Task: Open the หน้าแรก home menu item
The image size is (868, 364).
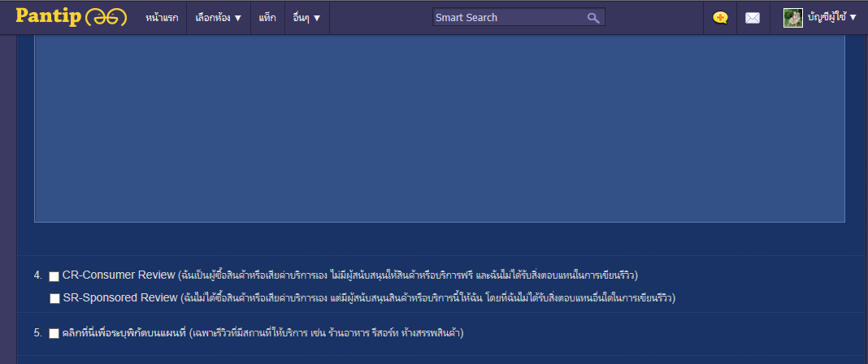Action: coord(162,18)
